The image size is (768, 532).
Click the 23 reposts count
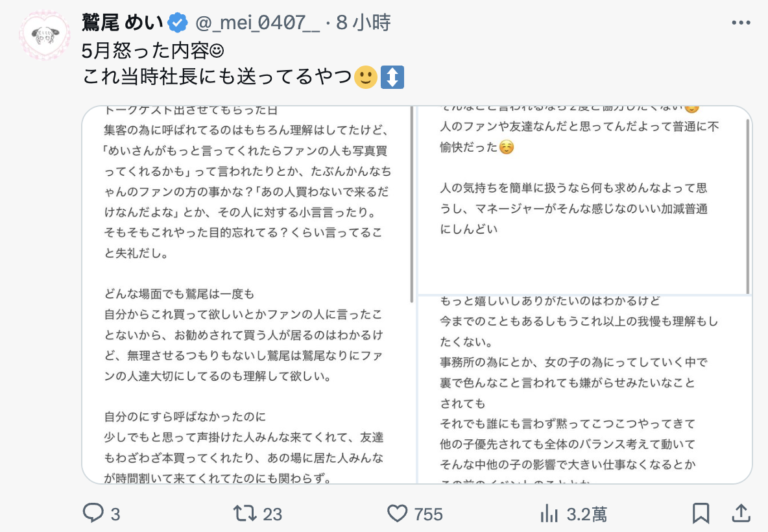(272, 514)
